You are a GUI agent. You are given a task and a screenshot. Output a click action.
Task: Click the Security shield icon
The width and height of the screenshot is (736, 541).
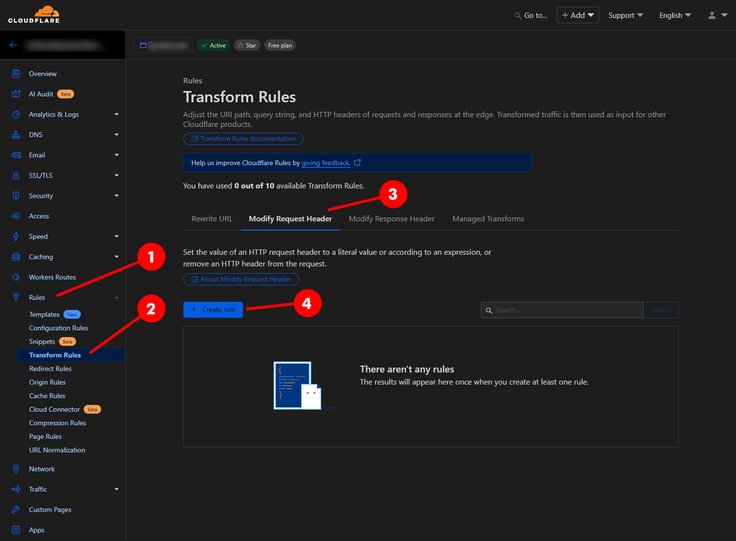pos(16,196)
